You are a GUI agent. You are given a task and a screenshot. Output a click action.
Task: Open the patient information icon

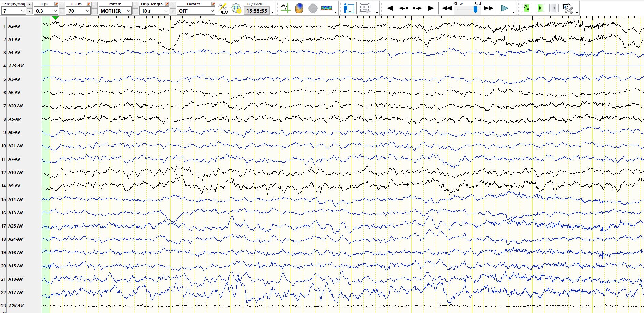(348, 8)
